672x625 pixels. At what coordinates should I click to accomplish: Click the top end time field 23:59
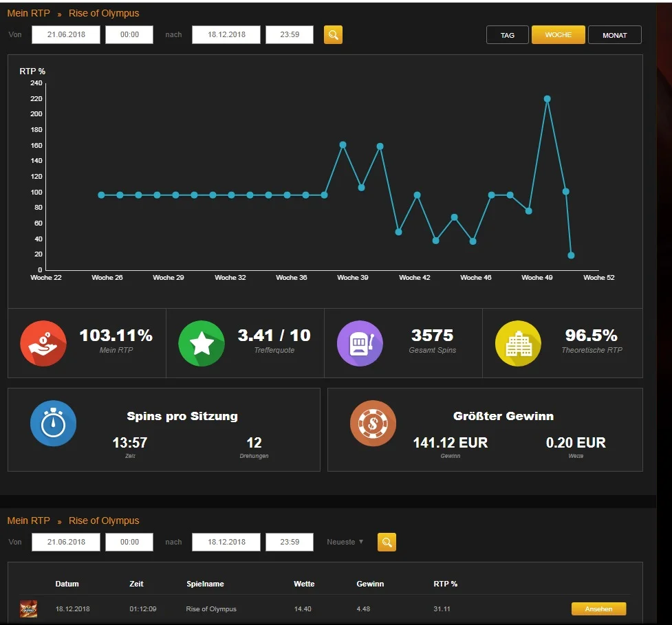pos(290,34)
